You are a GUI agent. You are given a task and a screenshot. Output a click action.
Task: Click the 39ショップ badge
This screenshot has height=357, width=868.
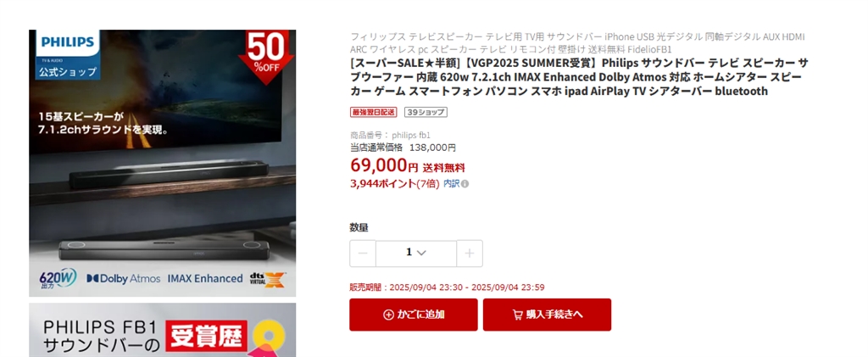[426, 113]
